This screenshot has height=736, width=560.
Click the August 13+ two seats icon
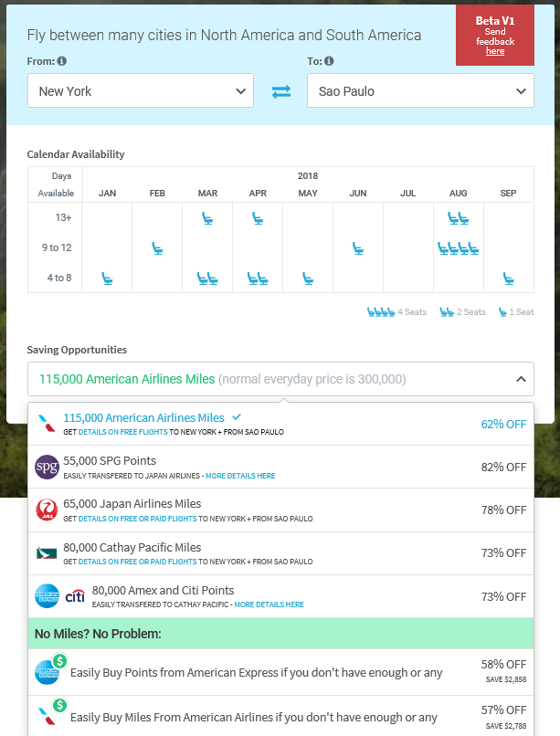458,218
